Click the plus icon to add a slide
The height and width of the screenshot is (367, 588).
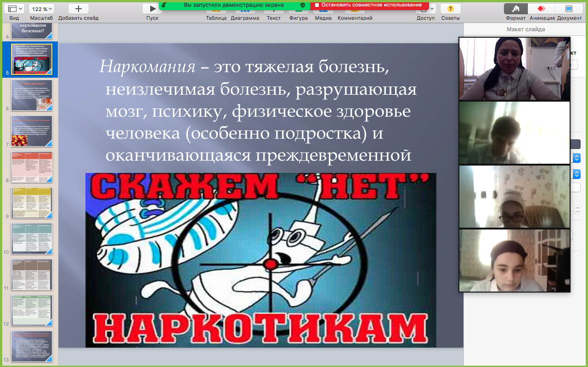(x=79, y=9)
